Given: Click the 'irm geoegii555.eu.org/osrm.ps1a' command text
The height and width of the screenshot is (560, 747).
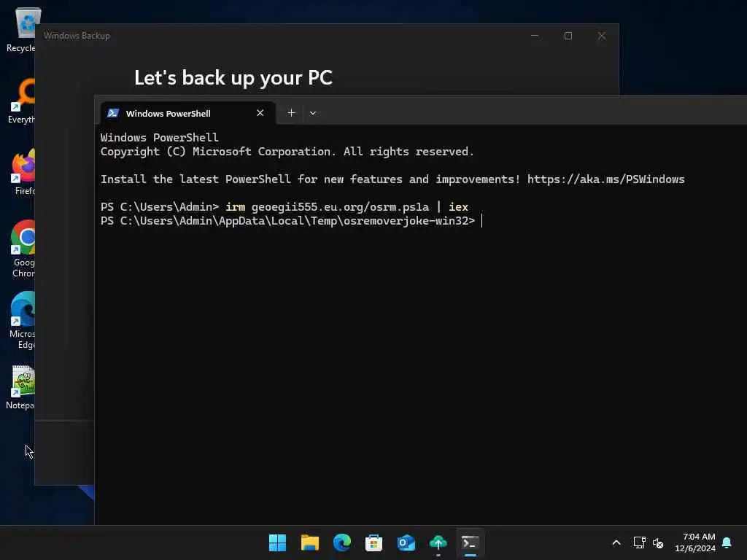Looking at the screenshot, I should (327, 206).
